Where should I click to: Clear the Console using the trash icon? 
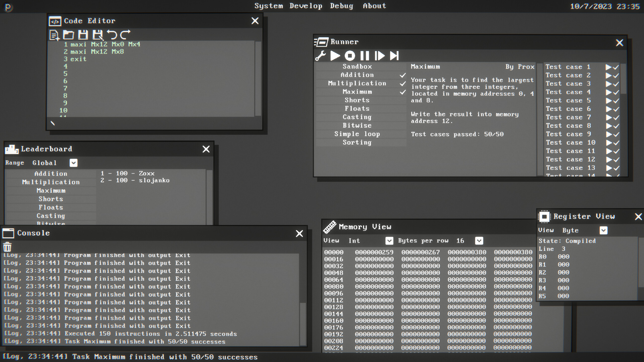click(8, 247)
